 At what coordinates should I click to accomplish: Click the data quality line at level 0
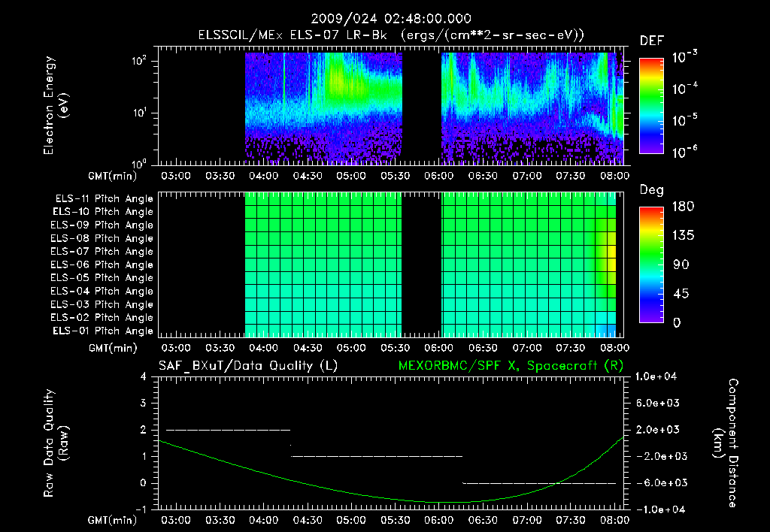coord(539,483)
